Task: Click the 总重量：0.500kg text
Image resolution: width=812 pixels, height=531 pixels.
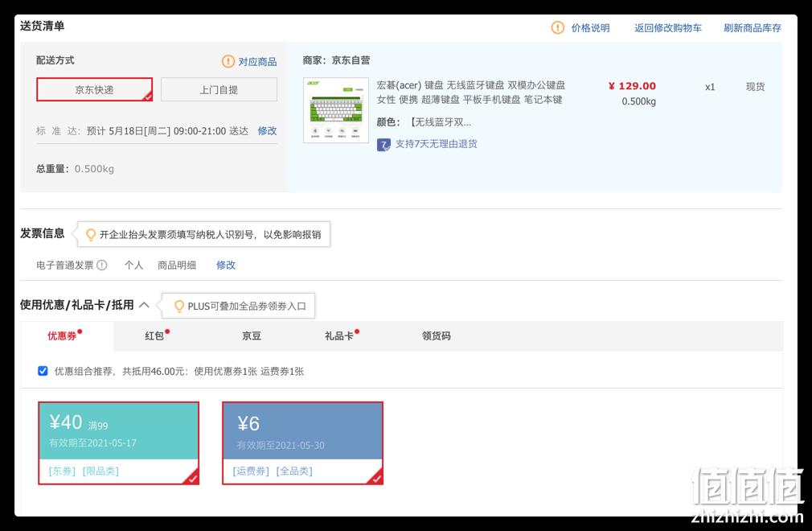Action: [75, 169]
